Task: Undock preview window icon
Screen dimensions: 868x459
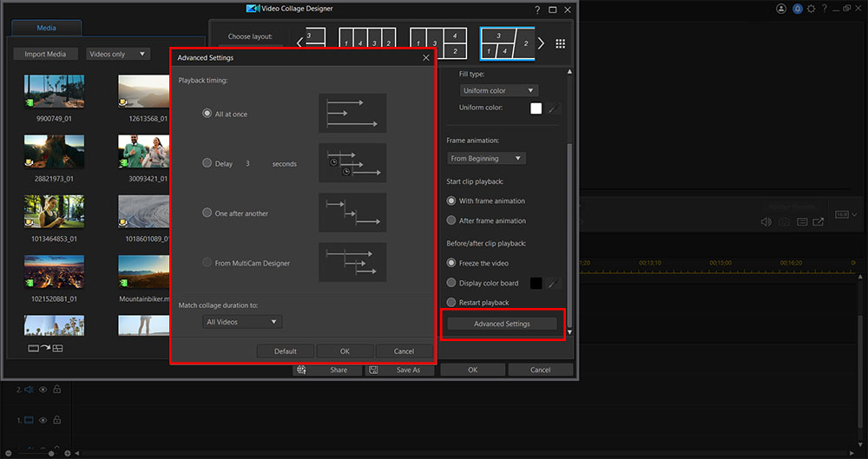Action: [819, 222]
